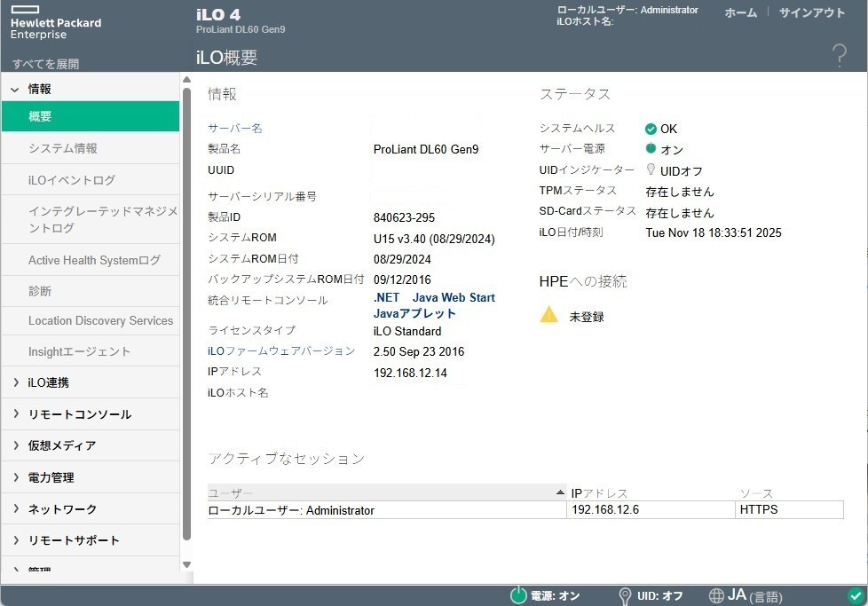Collapse the 情報 menu section
The width and height of the screenshot is (868, 606).
pos(15,89)
